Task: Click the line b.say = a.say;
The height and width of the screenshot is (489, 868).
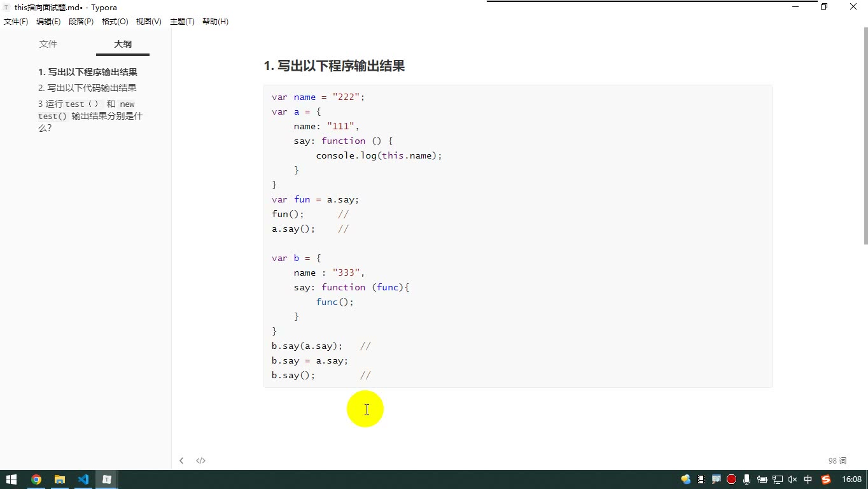Action: (310, 360)
